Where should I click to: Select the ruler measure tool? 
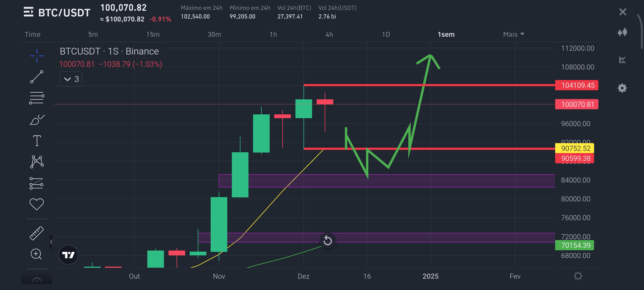(x=37, y=233)
